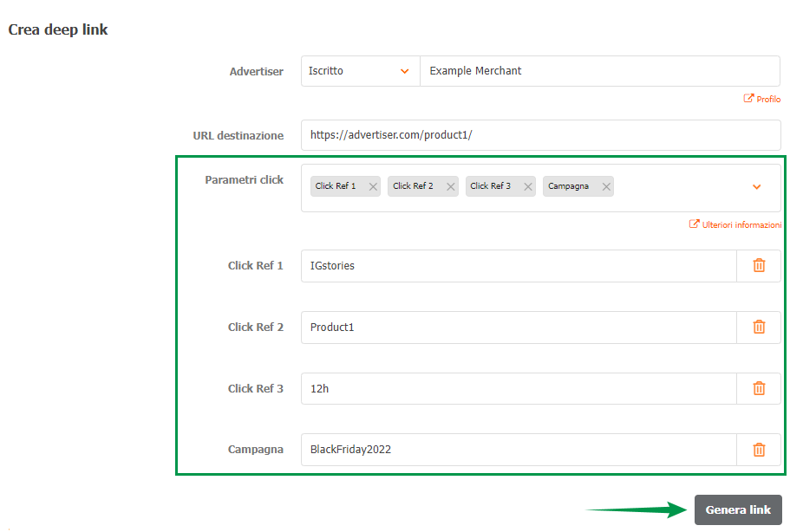Delete the Campagna field via trash icon
790x532 pixels.
759,450
